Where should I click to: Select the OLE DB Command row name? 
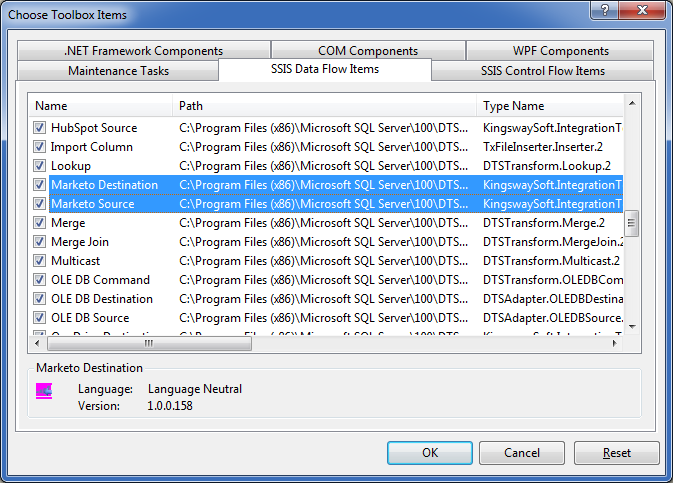click(100, 279)
